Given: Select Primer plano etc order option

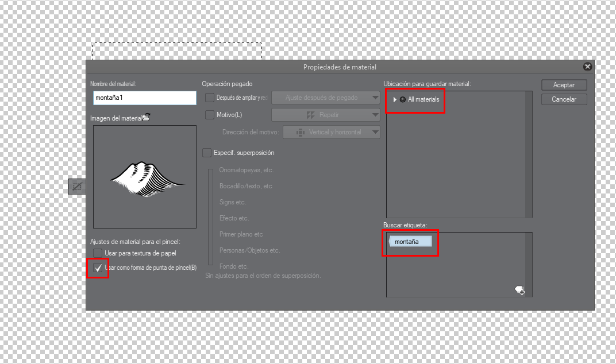Looking at the screenshot, I should [x=241, y=234].
